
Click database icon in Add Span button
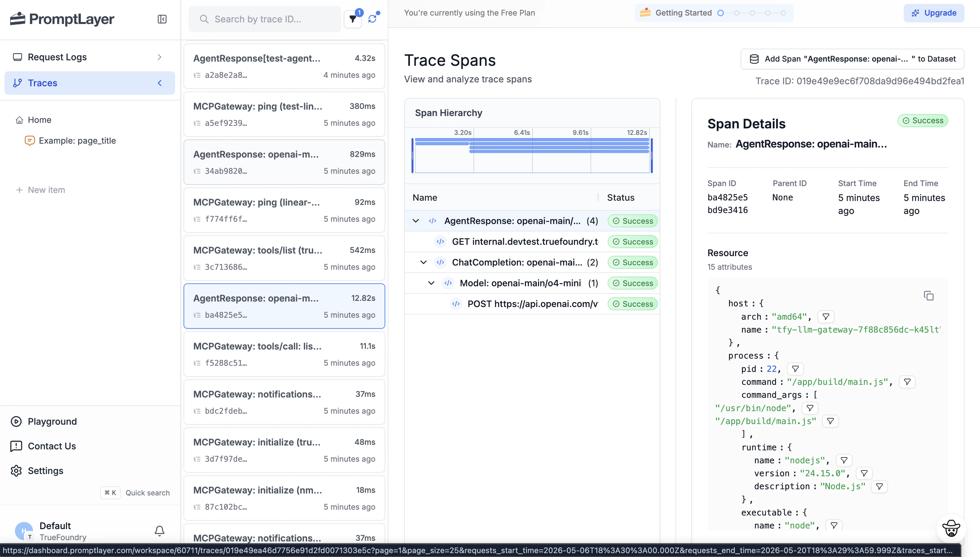coord(754,59)
